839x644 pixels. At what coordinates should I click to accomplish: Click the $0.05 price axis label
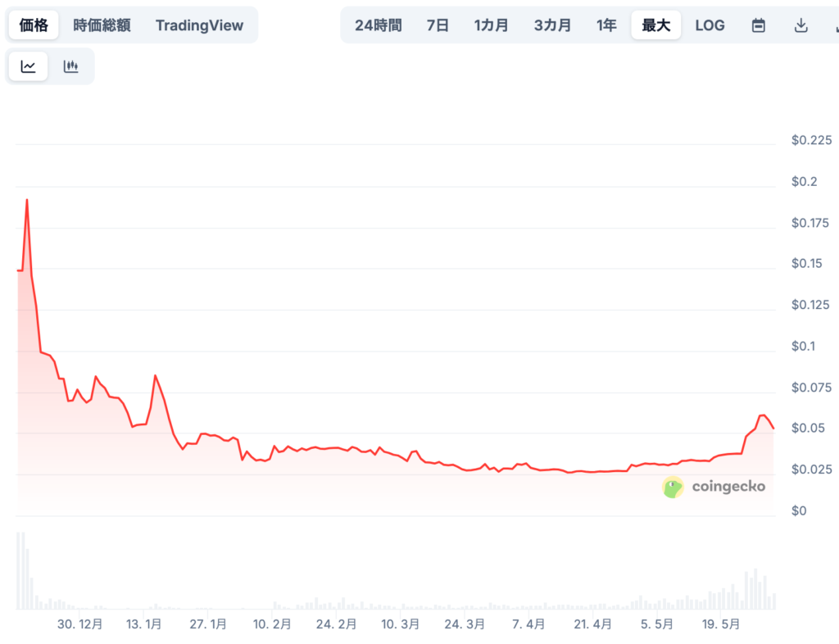click(808, 429)
